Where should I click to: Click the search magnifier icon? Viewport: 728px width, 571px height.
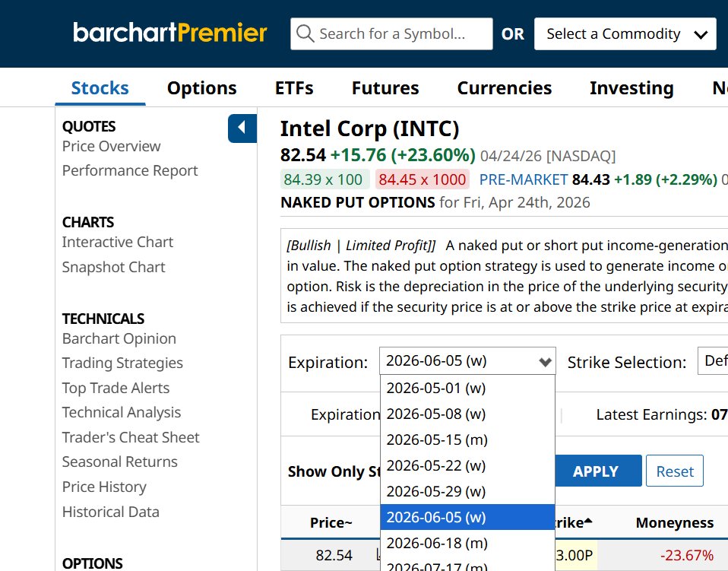tap(305, 34)
